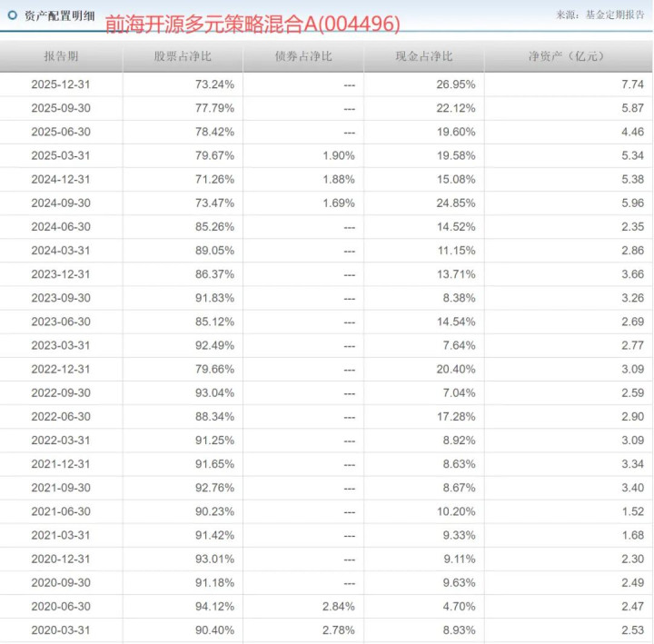Select the 93.04% stock ratio cell
Screen dimensions: 654x644
214,393
